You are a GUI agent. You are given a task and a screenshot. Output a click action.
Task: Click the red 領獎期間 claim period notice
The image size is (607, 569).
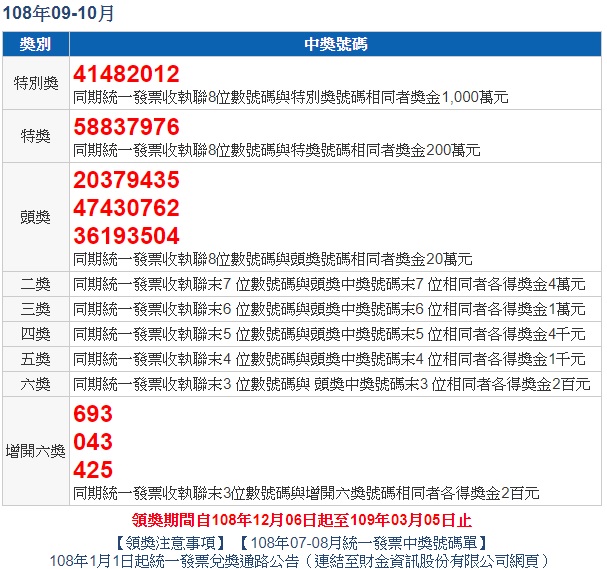coord(302,521)
